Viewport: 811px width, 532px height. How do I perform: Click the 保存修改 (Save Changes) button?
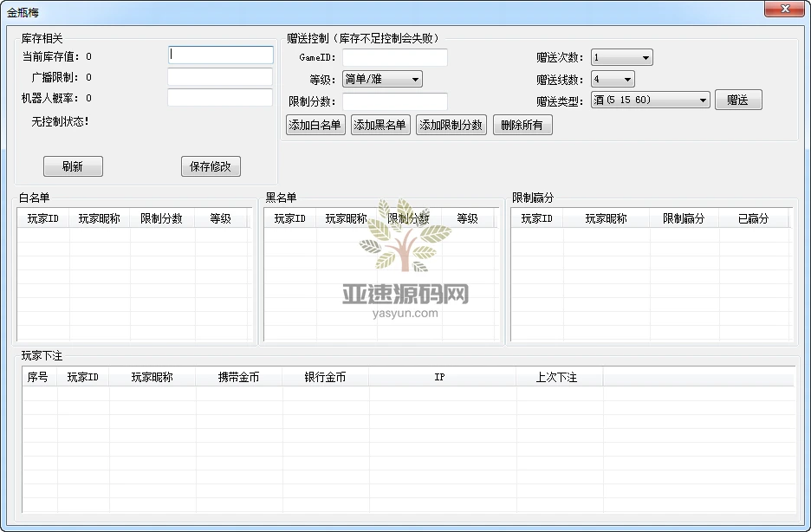[x=210, y=166]
